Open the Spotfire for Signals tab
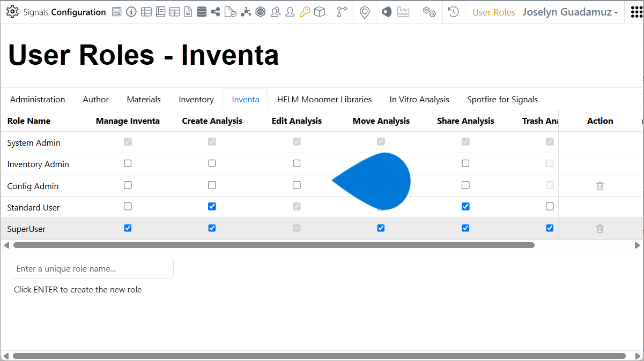This screenshot has height=361, width=644. 502,99
